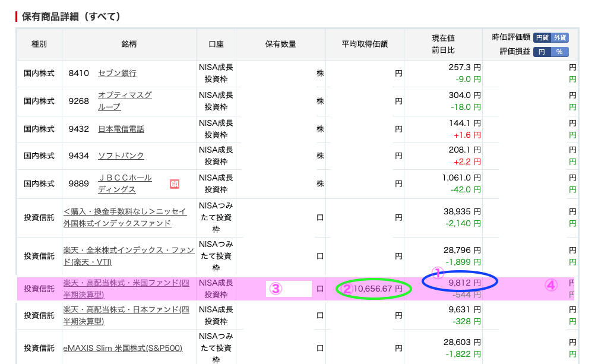Select stock code 9268
The image size is (595, 364).
point(78,101)
